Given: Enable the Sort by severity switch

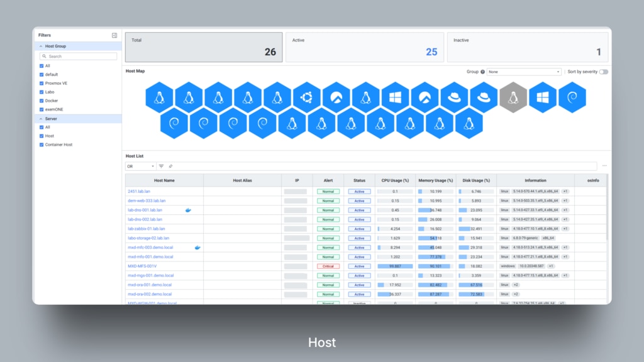Looking at the screenshot, I should [x=603, y=72].
